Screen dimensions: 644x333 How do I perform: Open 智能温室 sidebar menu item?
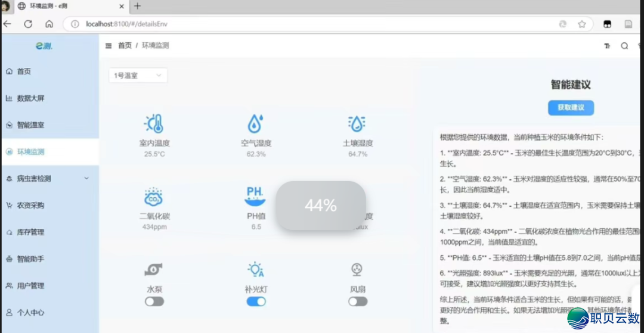pyautogui.click(x=30, y=125)
